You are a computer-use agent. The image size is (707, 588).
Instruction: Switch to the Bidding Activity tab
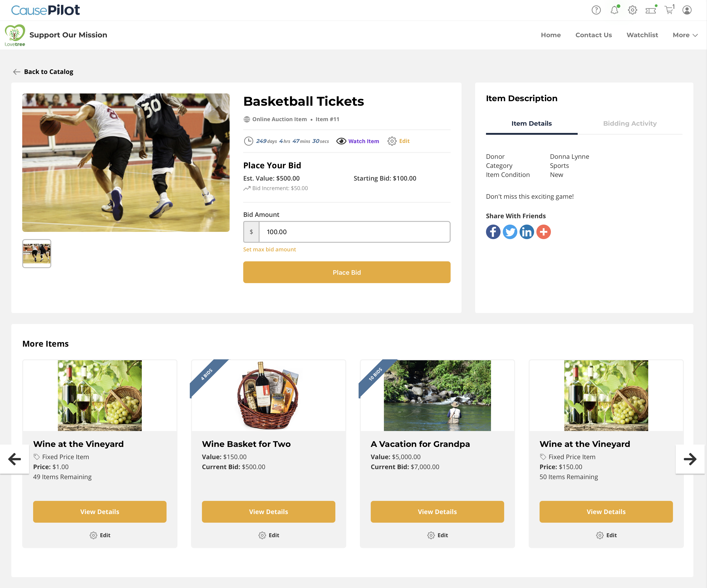(x=630, y=124)
